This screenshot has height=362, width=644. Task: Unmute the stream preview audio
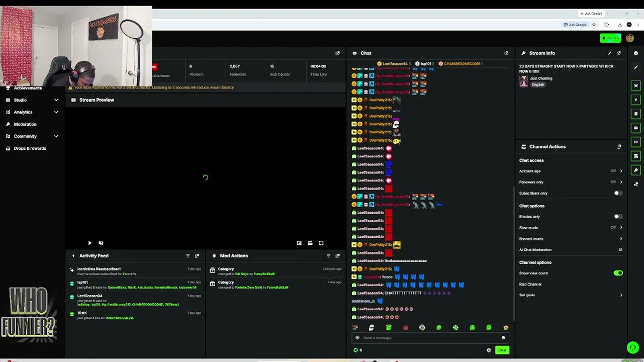point(101,243)
